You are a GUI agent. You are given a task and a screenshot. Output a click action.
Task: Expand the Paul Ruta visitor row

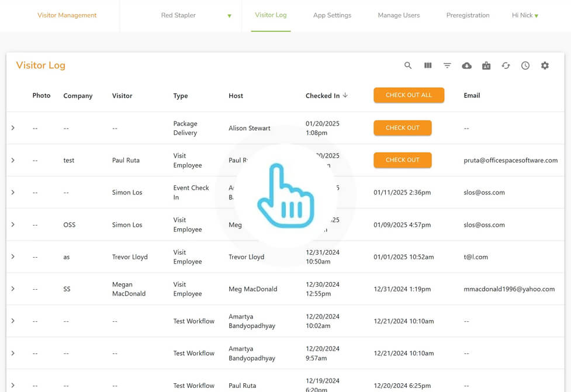(x=13, y=160)
